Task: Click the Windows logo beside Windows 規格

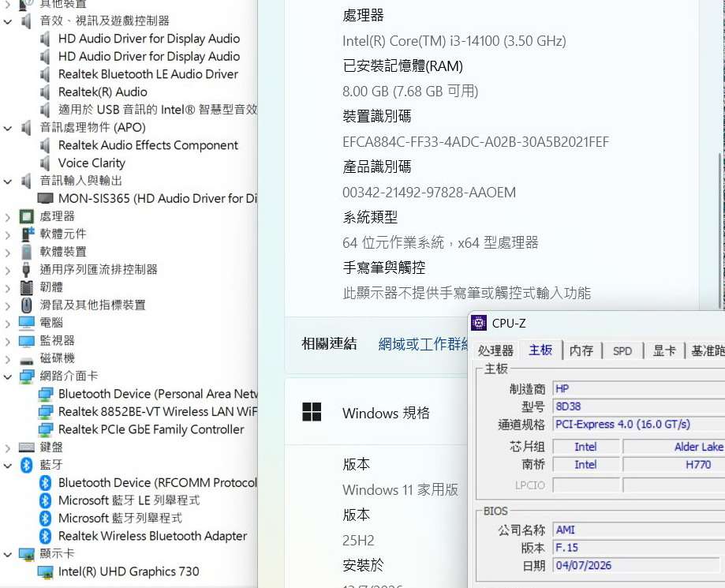Action: pos(312,412)
